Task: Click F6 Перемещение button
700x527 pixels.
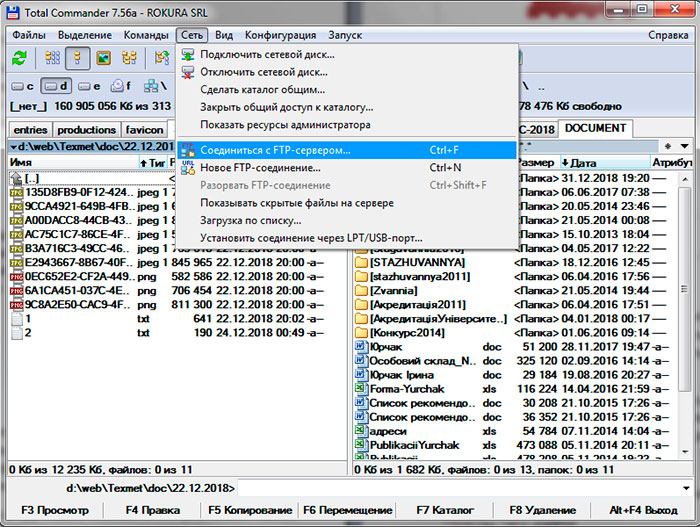Action: coord(347,510)
